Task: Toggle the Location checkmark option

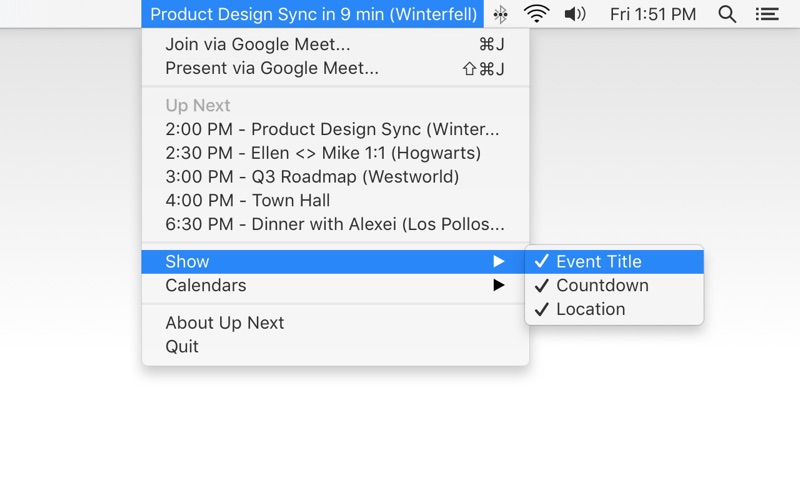Action: [x=614, y=309]
